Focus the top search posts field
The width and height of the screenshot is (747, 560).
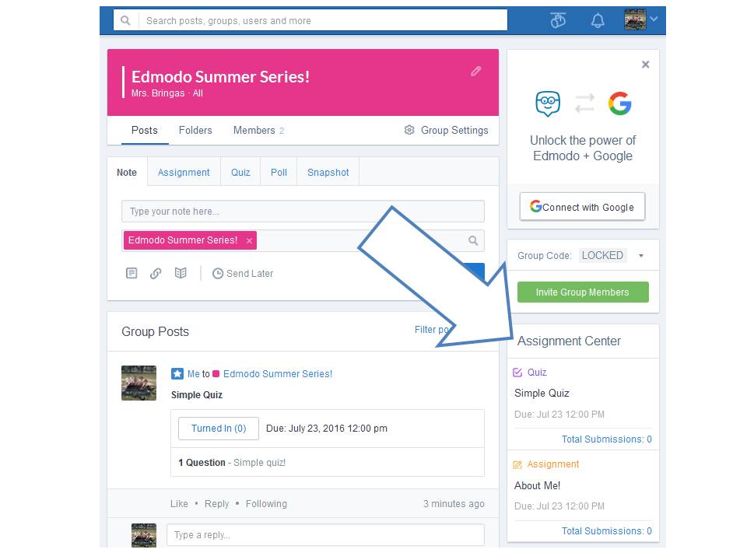pos(323,20)
